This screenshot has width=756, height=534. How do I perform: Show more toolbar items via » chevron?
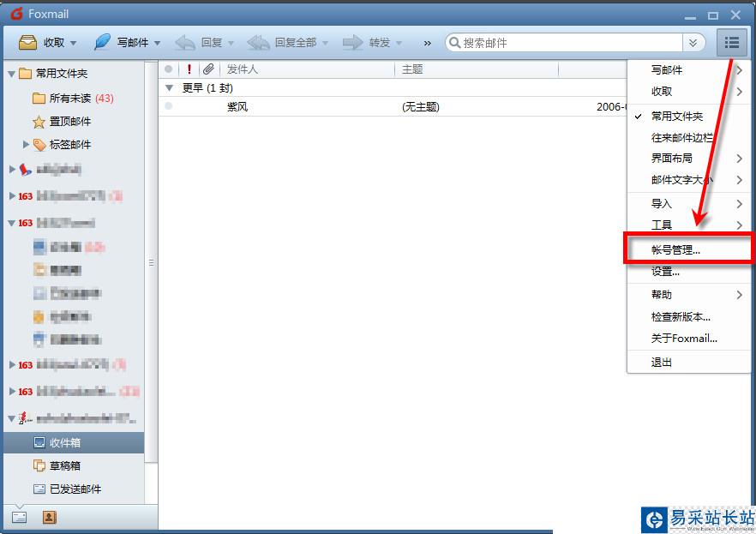point(427,43)
